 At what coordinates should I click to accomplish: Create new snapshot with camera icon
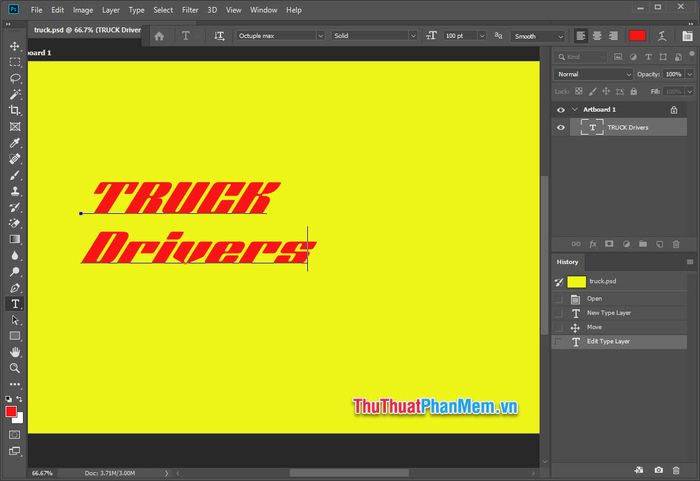point(659,469)
